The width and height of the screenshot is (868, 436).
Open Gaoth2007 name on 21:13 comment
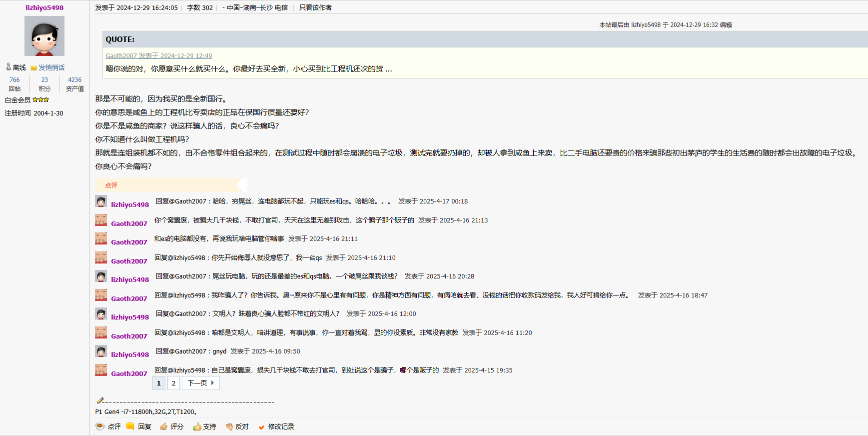tap(129, 223)
